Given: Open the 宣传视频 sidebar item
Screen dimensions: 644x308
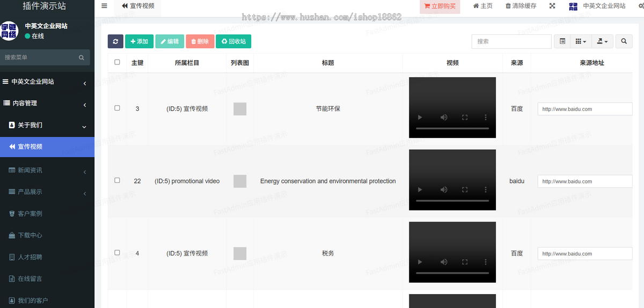Looking at the screenshot, I should (x=47, y=146).
